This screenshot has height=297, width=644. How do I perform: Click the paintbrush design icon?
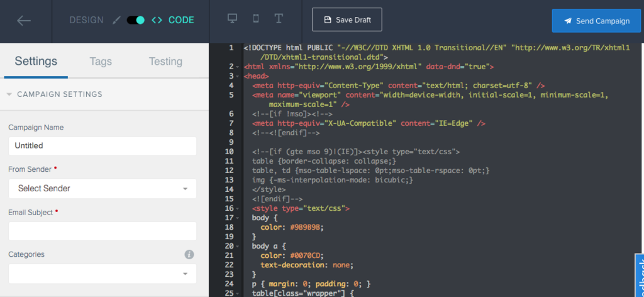coord(116,20)
